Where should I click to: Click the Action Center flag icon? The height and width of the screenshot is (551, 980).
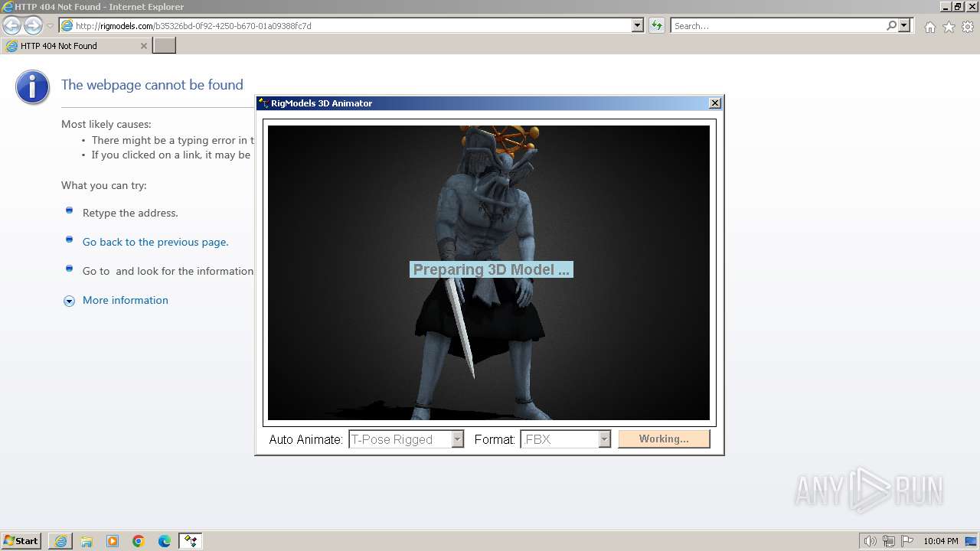pos(907,541)
